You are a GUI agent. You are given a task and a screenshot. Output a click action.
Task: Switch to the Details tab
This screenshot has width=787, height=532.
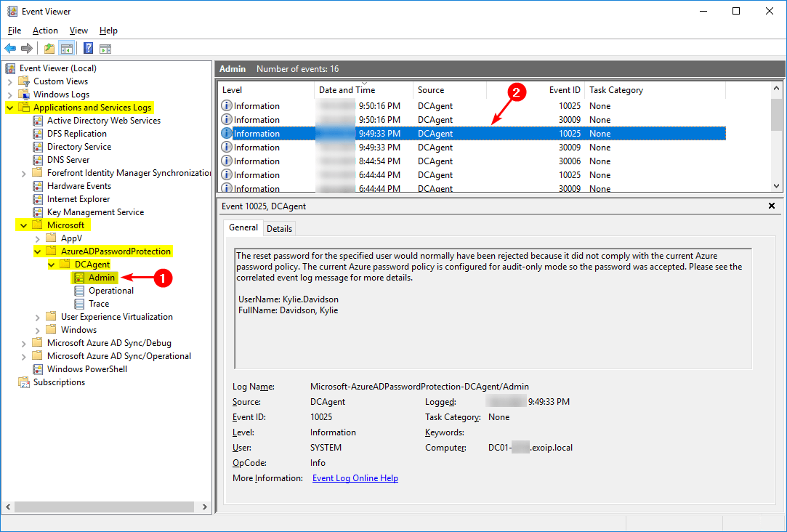click(279, 228)
